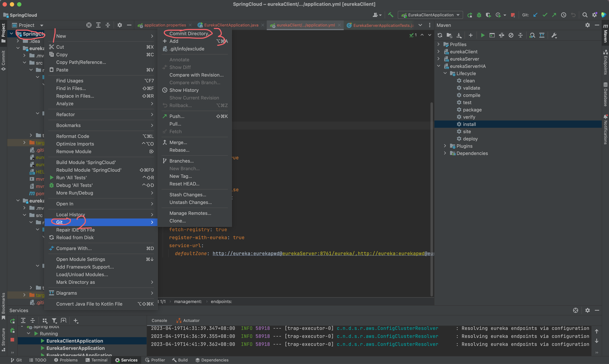Viewport: 609px width, 364px height.
Task: Click the Git update project arrow
Action: [x=536, y=15]
